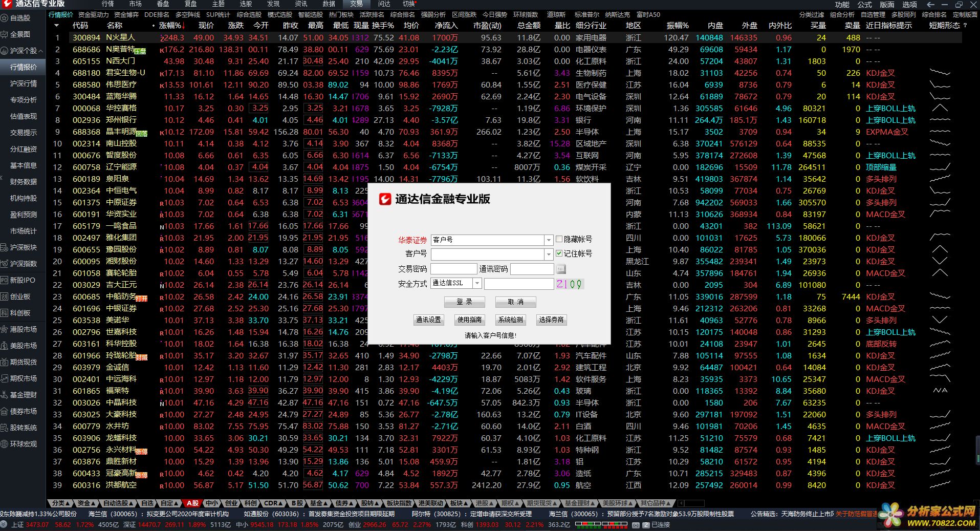Open 期权市场 in the left sidebar
Viewport: 980px width, 531px height.
(x=24, y=378)
